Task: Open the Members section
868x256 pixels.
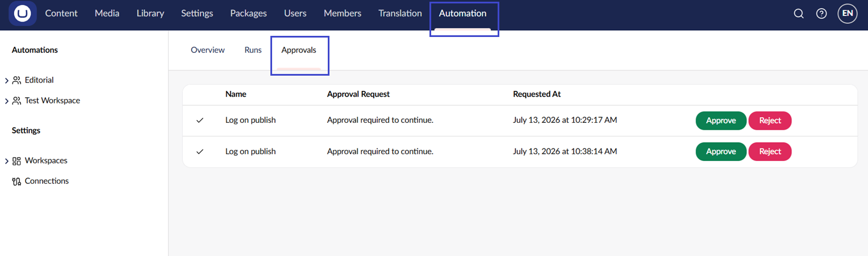Action: click(343, 13)
